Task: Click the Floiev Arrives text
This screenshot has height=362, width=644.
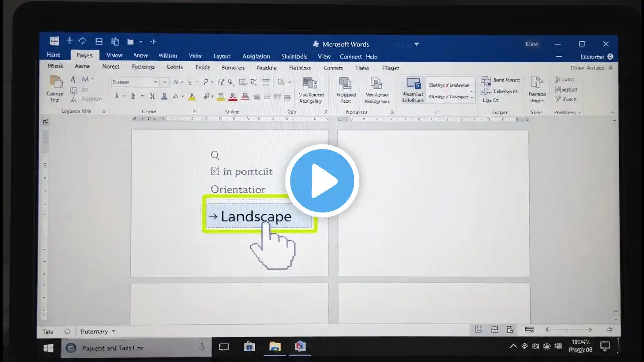Action: (588, 68)
